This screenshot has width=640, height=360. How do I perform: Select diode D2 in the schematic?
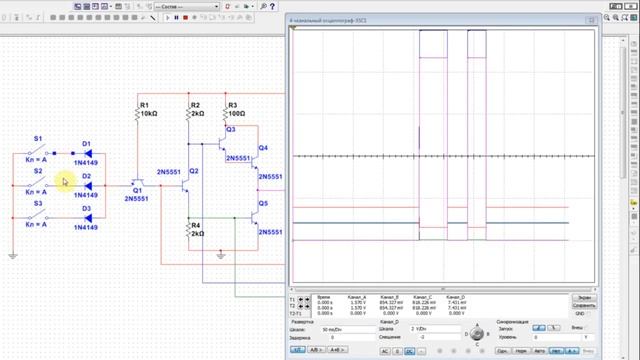click(88, 186)
